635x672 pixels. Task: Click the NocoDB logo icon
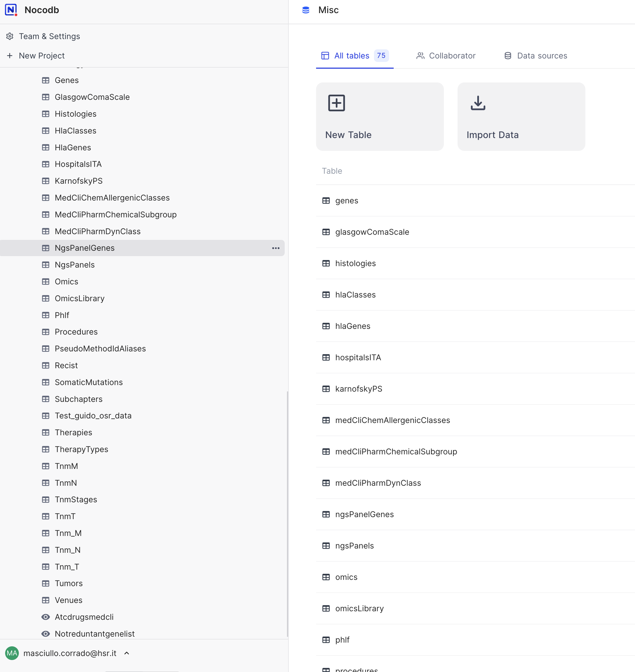pyautogui.click(x=11, y=10)
